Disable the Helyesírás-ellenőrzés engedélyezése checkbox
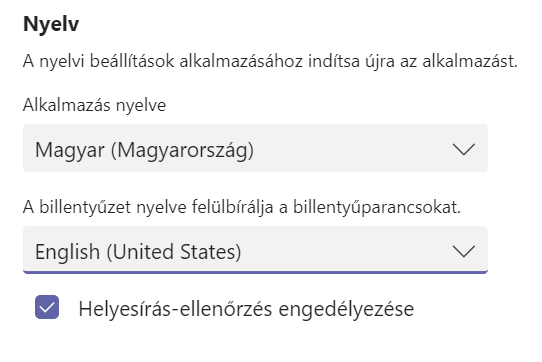 click(47, 307)
